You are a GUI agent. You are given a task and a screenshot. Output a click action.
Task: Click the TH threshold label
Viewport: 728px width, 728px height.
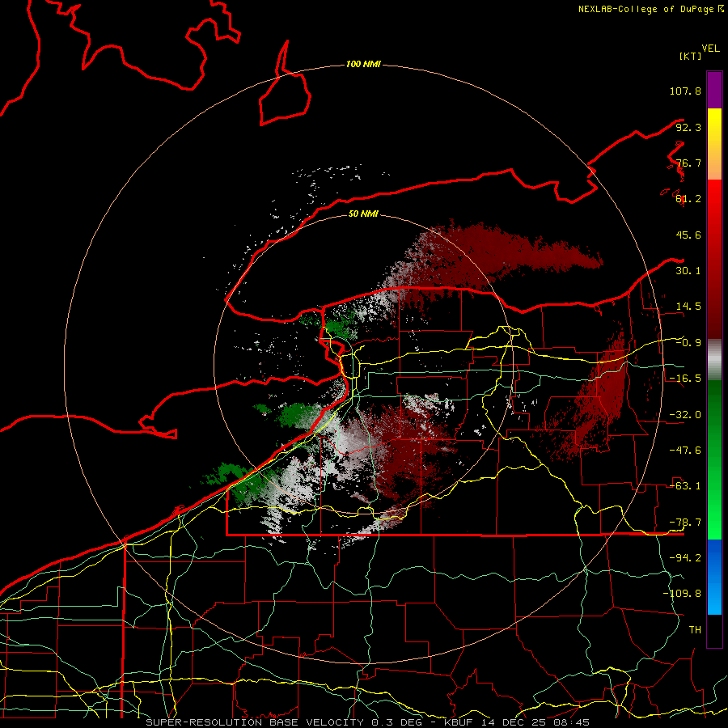point(695,630)
